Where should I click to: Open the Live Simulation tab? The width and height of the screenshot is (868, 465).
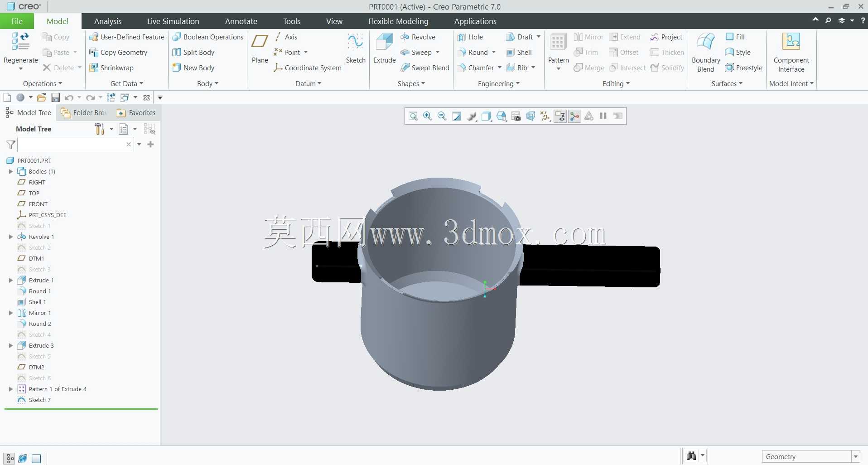click(x=173, y=21)
